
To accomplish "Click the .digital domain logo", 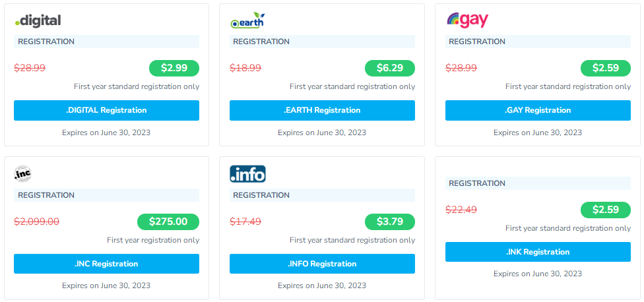I will [x=38, y=20].
